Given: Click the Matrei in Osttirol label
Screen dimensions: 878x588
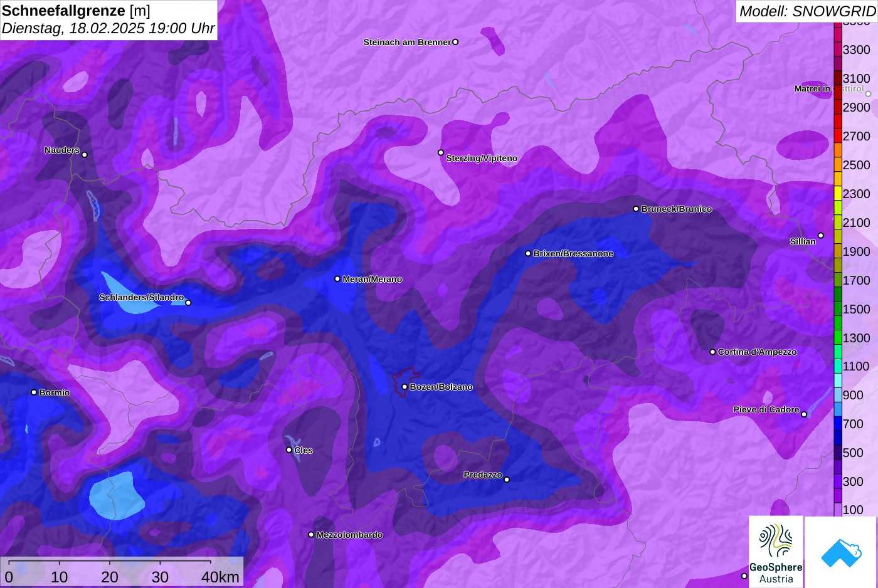Looking at the screenshot, I should [829, 88].
